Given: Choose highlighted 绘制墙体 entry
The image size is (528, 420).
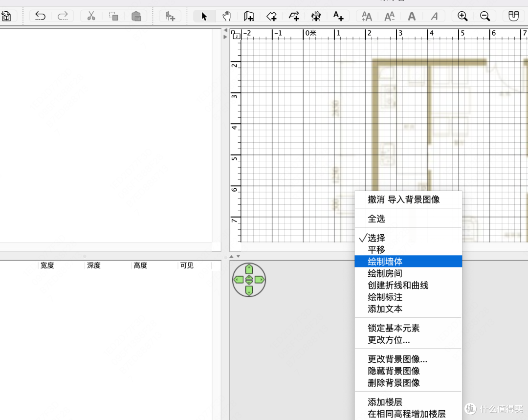Looking at the screenshot, I should coord(408,262).
